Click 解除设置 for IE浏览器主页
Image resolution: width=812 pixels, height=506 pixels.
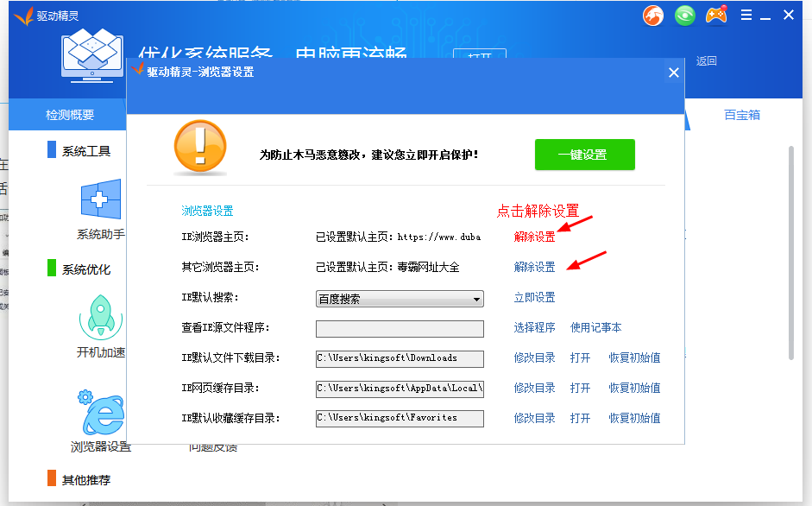click(x=534, y=237)
